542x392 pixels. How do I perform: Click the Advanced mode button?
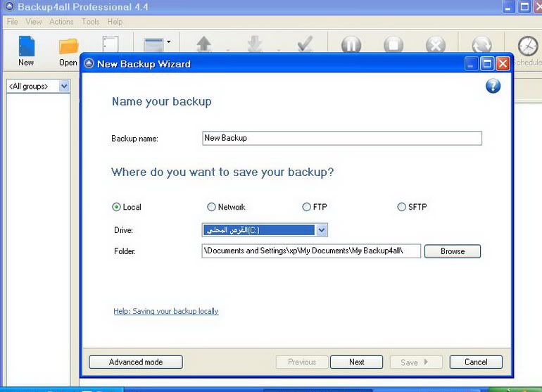coord(135,362)
